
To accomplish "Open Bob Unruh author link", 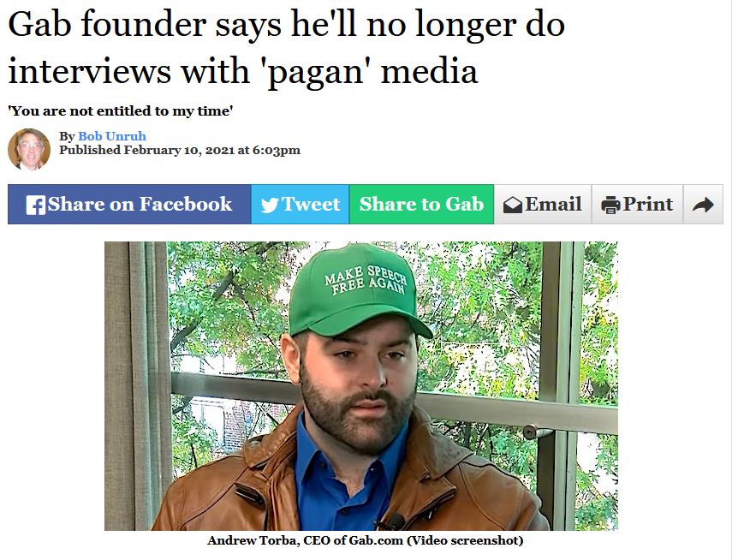I will tap(112, 136).
